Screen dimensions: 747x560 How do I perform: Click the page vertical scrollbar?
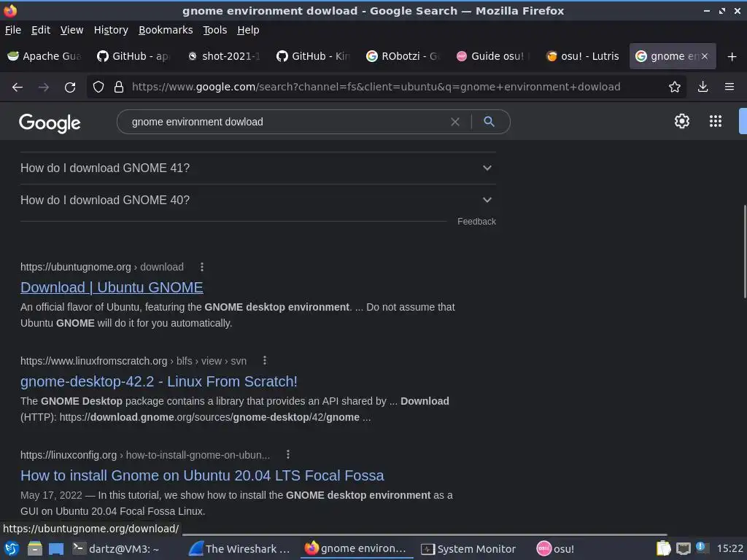point(744,252)
